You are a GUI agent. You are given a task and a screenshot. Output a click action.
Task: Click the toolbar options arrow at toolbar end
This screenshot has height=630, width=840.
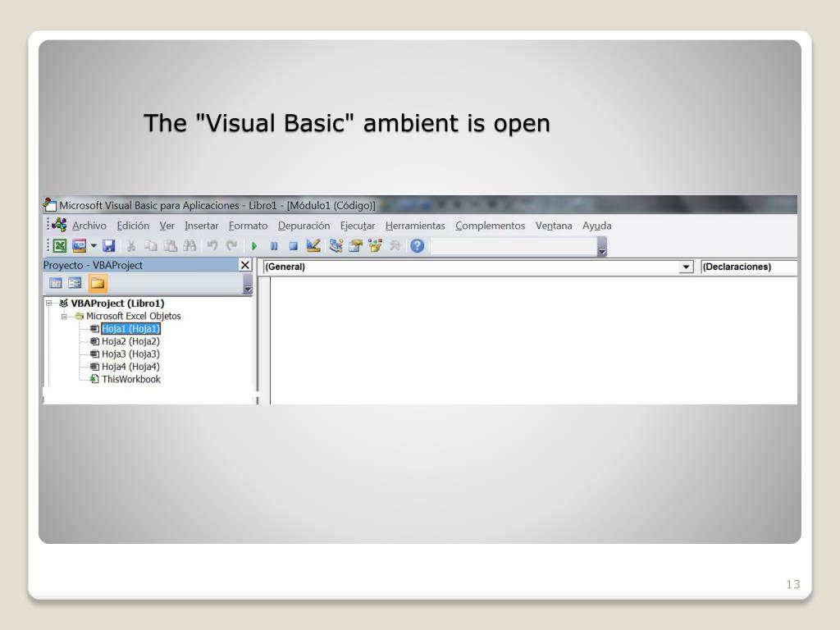[x=602, y=247]
